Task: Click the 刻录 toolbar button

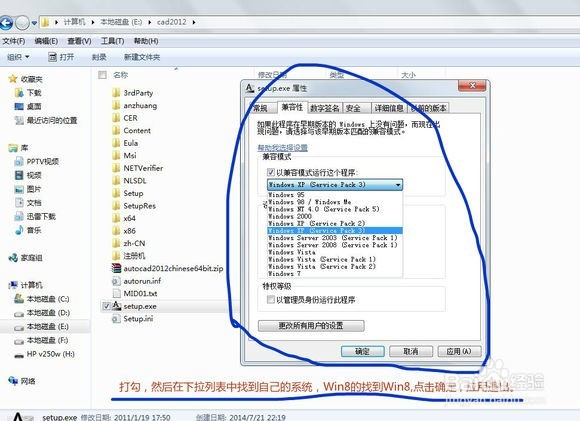Action: click(99, 57)
